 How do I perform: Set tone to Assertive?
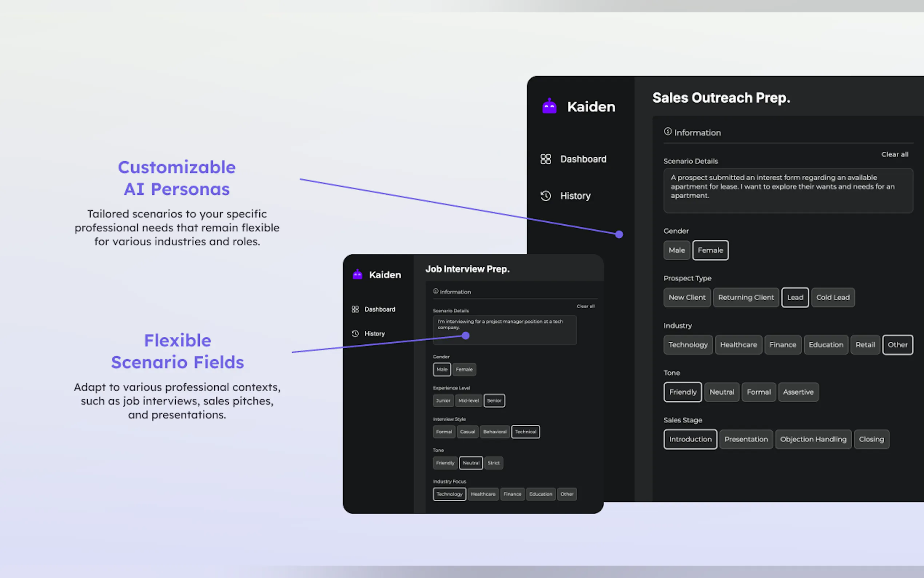[x=798, y=392]
